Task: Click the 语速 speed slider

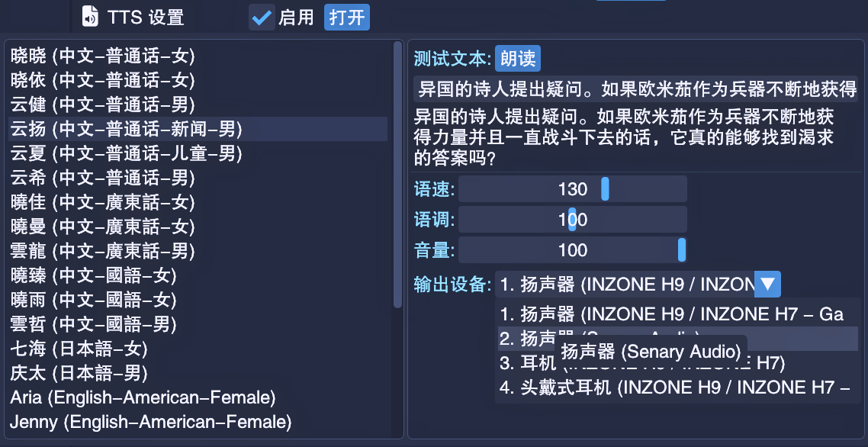Action: [572, 189]
